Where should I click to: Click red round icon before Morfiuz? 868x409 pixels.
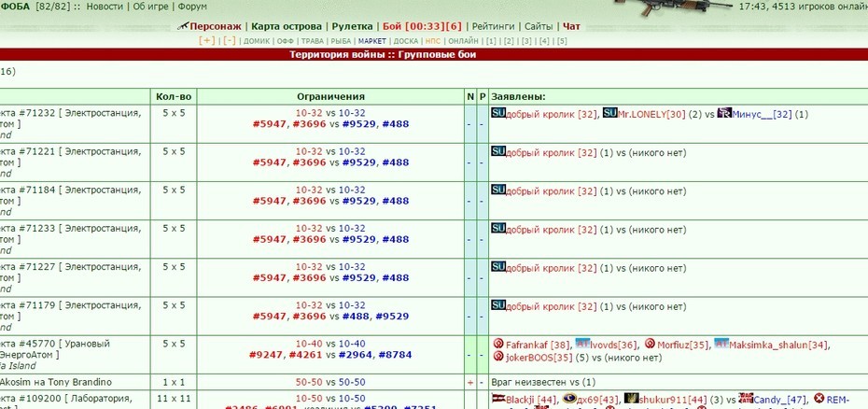(650, 345)
